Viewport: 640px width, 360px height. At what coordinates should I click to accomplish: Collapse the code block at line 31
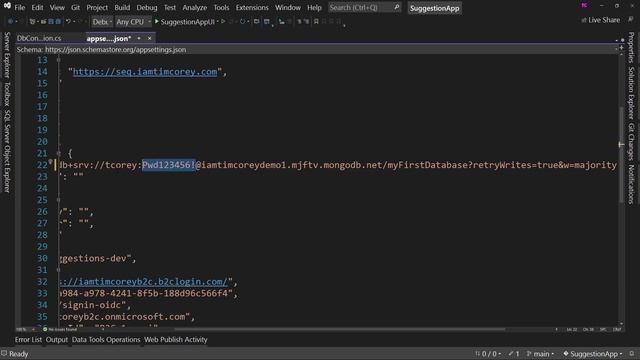pos(58,270)
